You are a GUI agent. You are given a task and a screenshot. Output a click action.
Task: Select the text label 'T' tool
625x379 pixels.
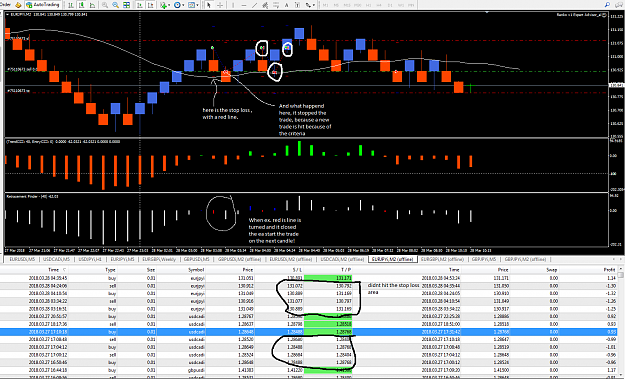297,5
